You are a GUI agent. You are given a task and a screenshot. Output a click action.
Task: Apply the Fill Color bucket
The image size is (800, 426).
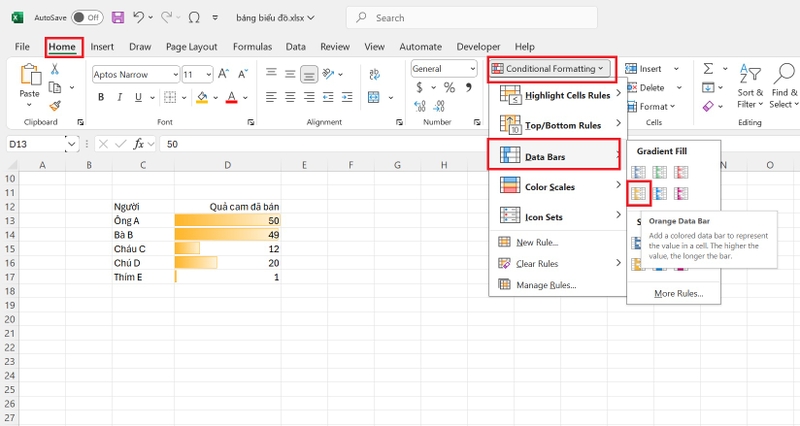pyautogui.click(x=202, y=97)
